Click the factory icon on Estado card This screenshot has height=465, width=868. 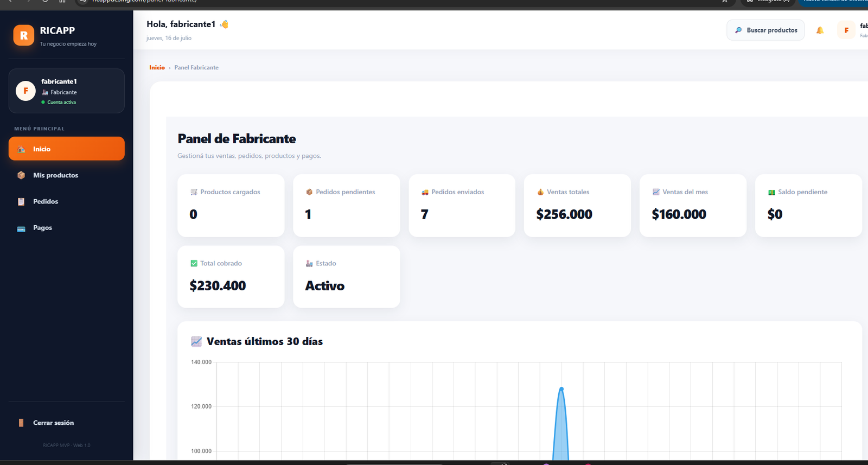coord(309,263)
